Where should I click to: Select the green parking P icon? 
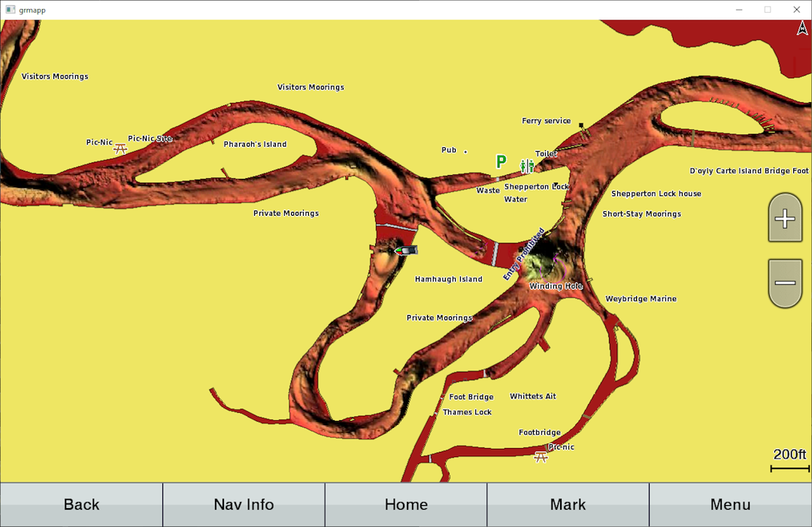501,162
